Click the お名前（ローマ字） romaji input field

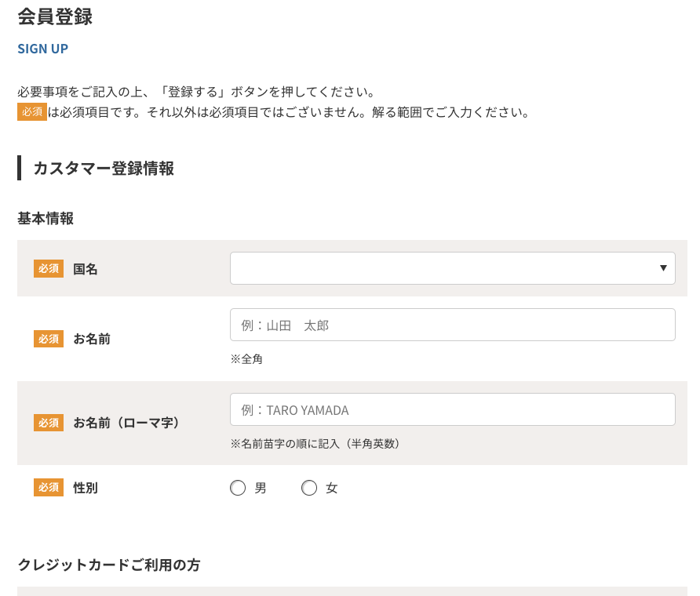(452, 409)
